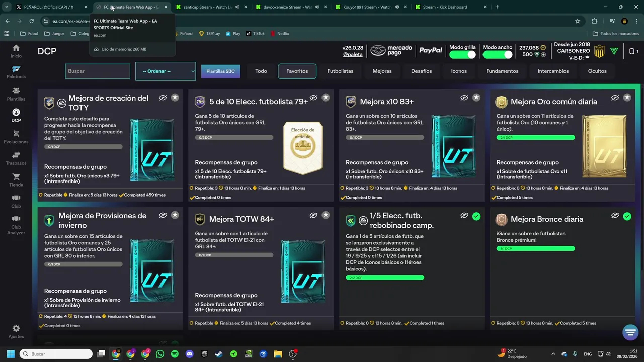Toggle V-E-D eye visibility icon
This screenshot has width=644, height=362.
tap(587, 57)
